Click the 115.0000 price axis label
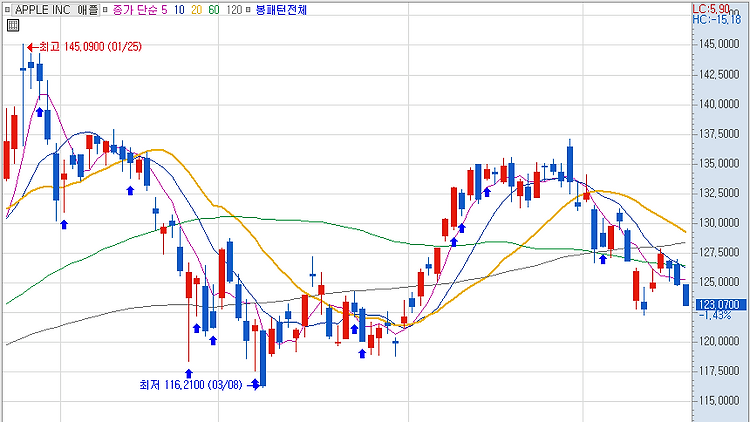Viewport: 750px width, 422px height. tap(719, 400)
